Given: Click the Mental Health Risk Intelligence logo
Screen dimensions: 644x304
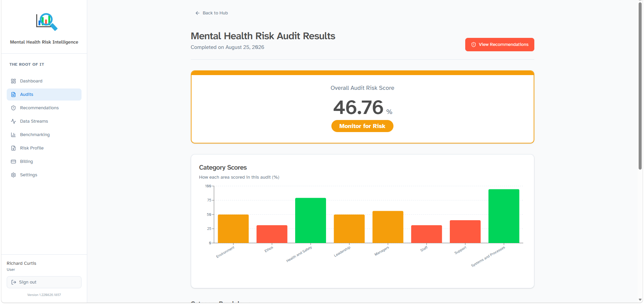Looking at the screenshot, I should pyautogui.click(x=47, y=22).
